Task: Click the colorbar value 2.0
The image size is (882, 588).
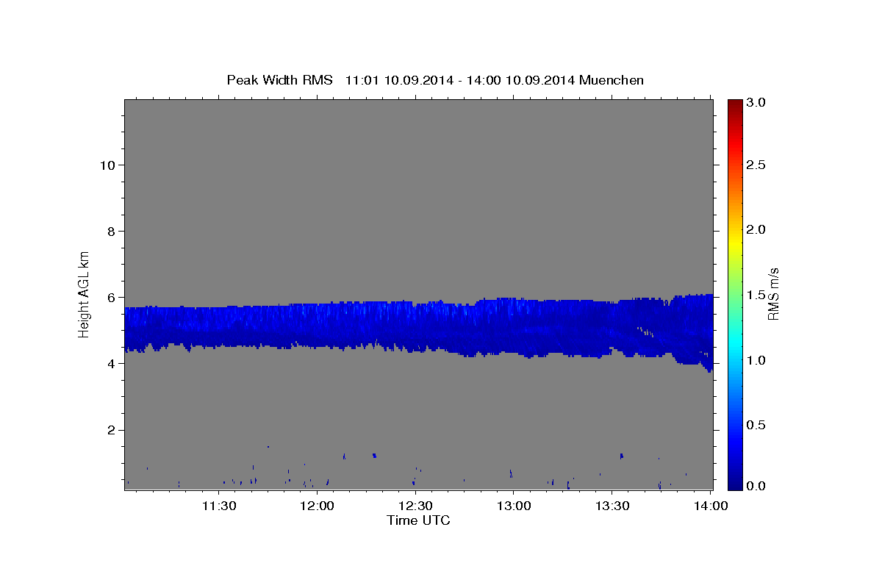Action: coord(757,230)
